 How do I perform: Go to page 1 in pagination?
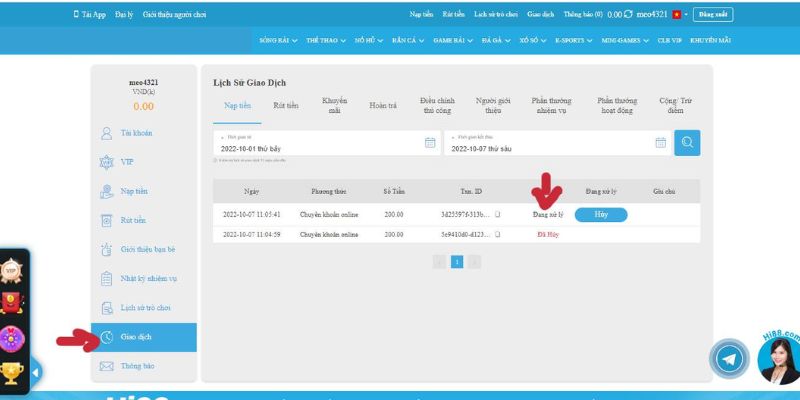(x=457, y=262)
